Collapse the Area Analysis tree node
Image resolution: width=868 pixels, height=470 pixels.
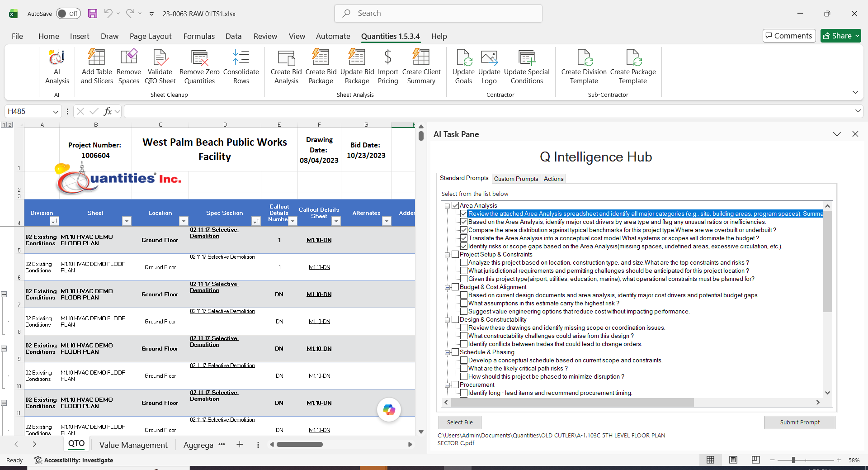pyautogui.click(x=447, y=206)
